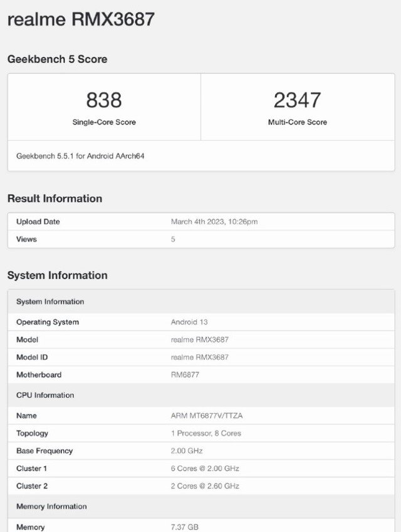Select the motherboard value 'RM6877'

[185, 375]
